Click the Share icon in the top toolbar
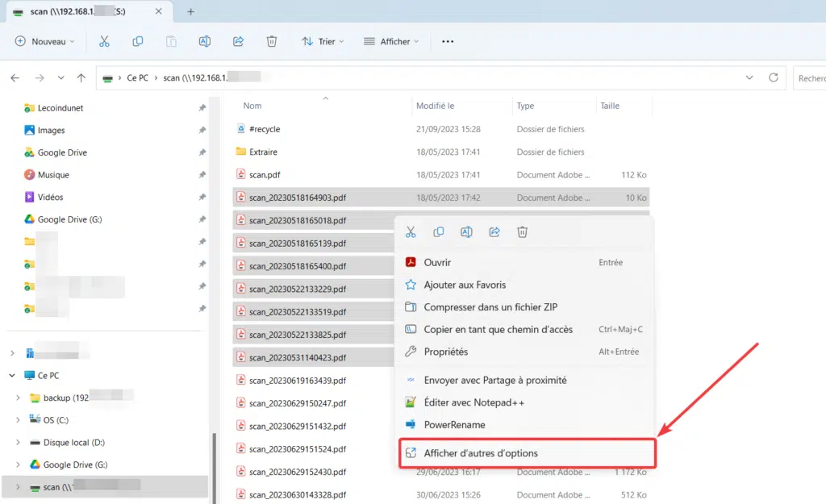This screenshot has width=826, height=504. [238, 41]
